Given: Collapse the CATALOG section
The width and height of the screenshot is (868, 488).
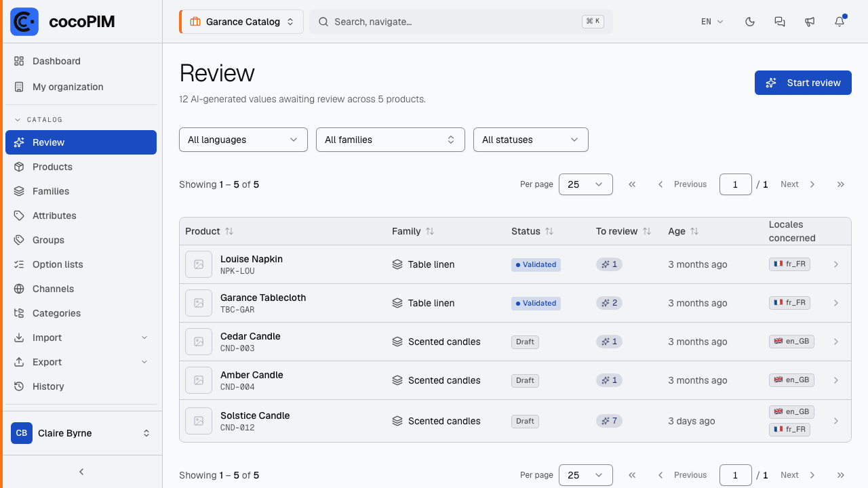Looking at the screenshot, I should tap(39, 120).
